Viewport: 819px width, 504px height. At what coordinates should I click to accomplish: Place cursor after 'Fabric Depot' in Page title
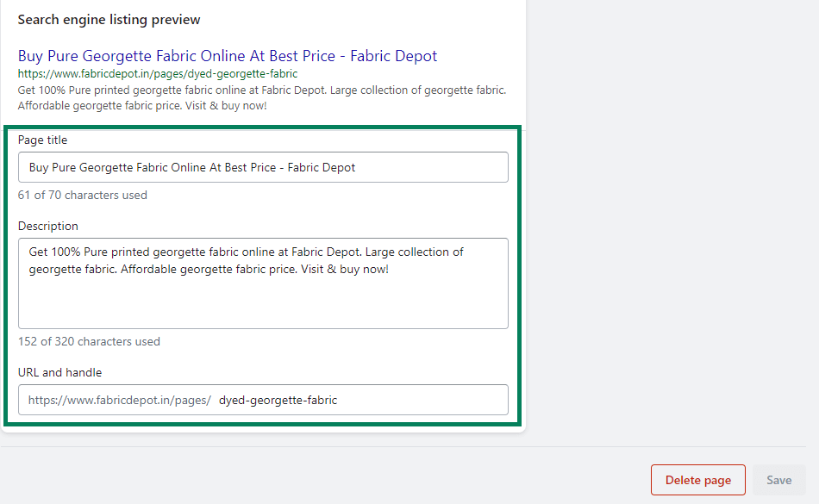356,167
